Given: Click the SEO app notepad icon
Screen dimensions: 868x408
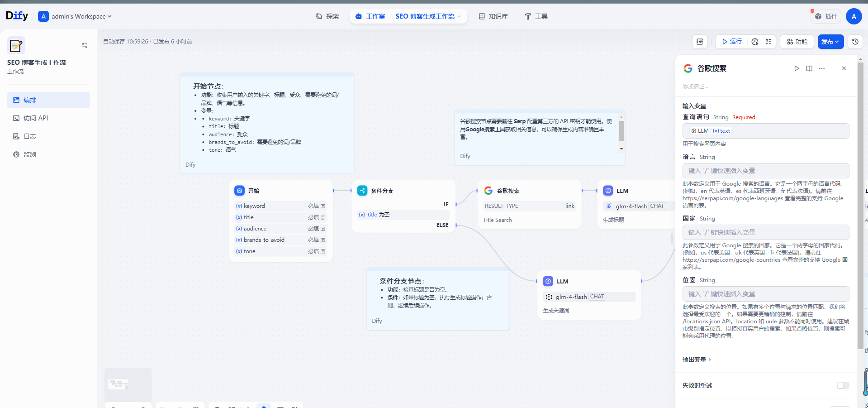Looking at the screenshot, I should (x=16, y=46).
